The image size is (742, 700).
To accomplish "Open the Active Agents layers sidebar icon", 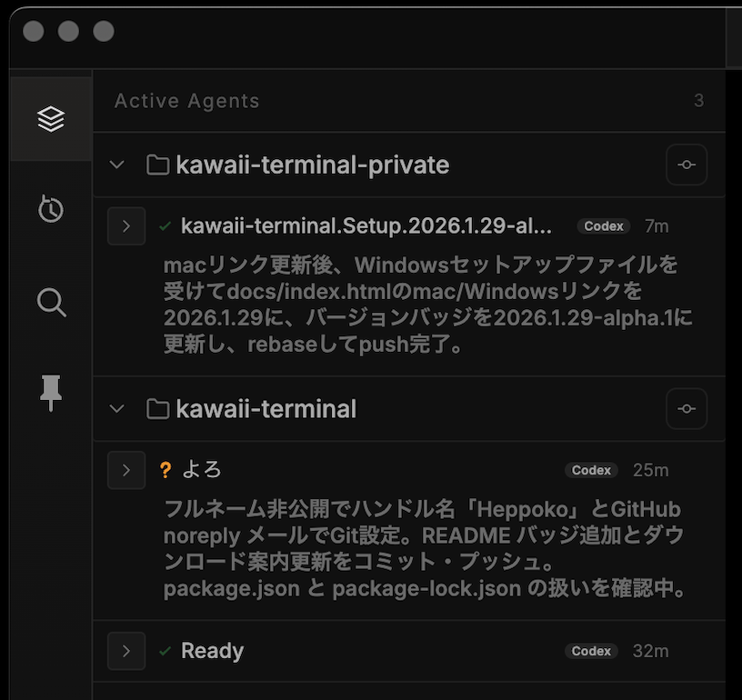I will pos(51,119).
